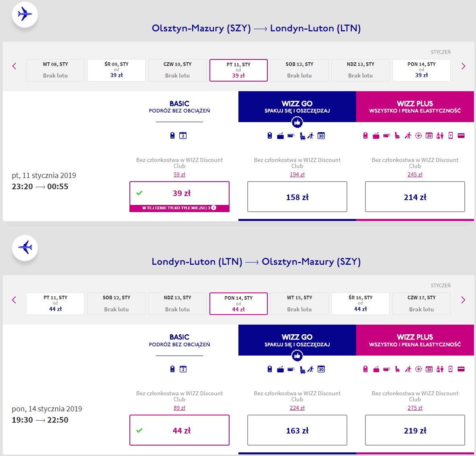Open the 59 zł non-member outbound price link

pos(179,174)
